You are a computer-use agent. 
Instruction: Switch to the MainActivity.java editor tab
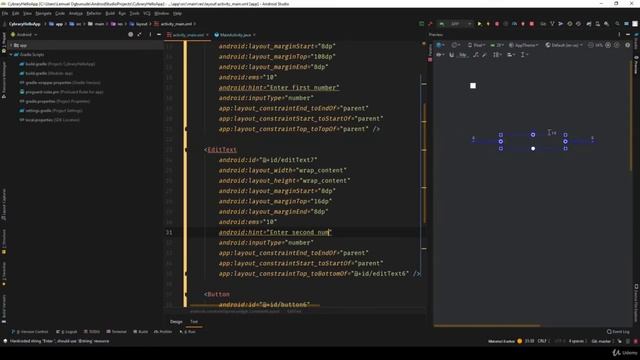tap(235, 35)
